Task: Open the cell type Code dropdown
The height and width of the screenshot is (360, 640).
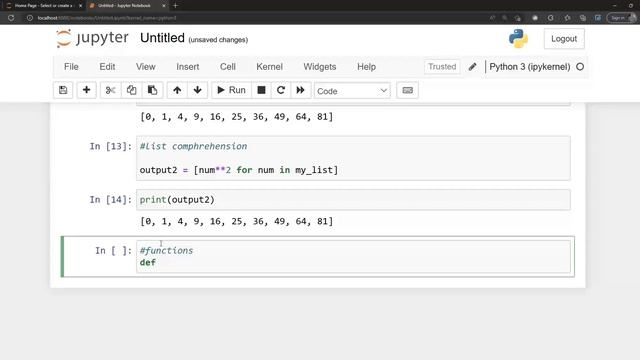Action: pyautogui.click(x=352, y=91)
